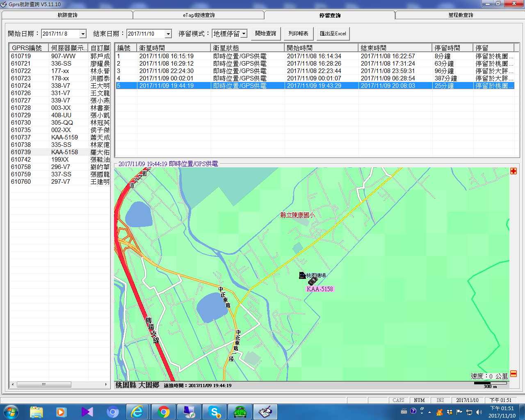Click Show desktop strip at taskbar end
Screen dimensions: 525x420
[522, 412]
